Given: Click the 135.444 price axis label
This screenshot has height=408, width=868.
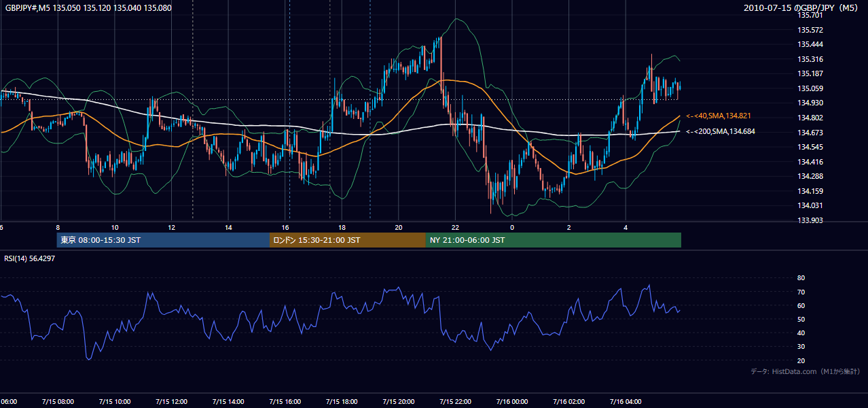Looking at the screenshot, I should click(x=810, y=44).
